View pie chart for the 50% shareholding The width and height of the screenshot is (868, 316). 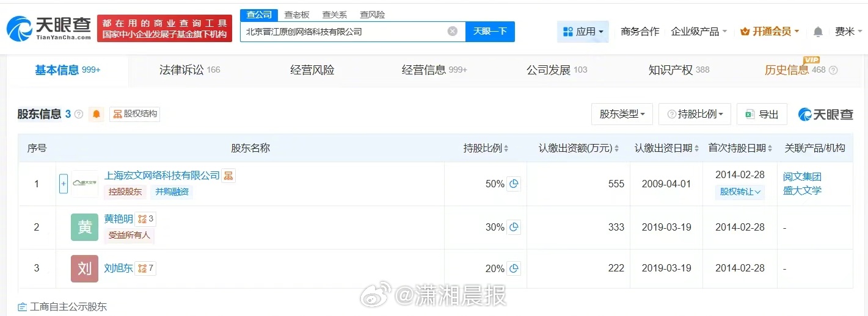(514, 184)
